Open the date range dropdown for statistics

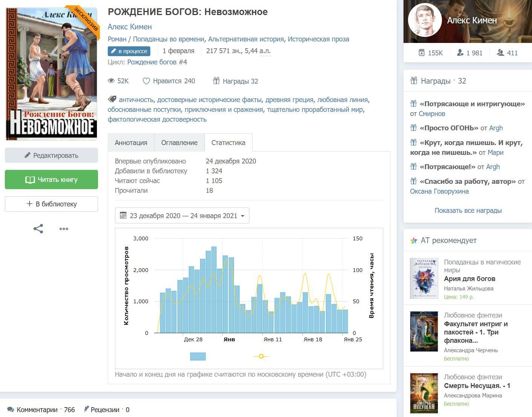pyautogui.click(x=182, y=215)
